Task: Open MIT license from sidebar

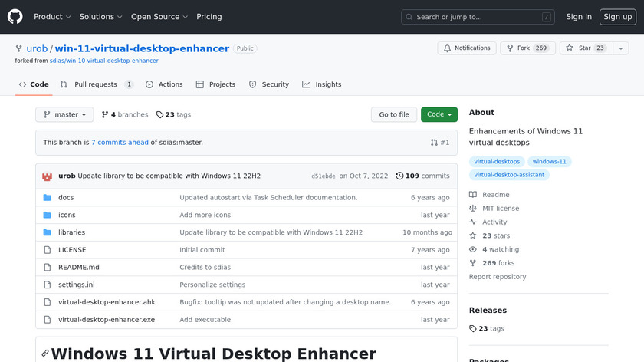Action: [x=500, y=209]
